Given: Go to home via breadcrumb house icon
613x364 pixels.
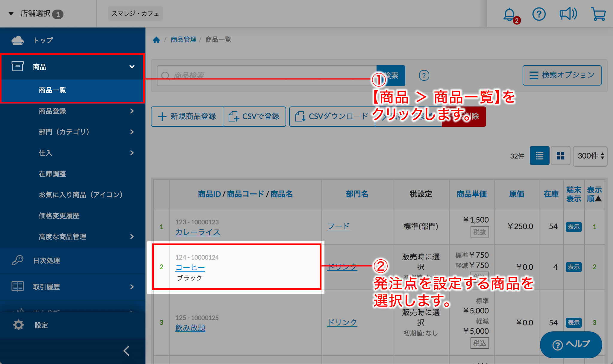Looking at the screenshot, I should tap(156, 40).
